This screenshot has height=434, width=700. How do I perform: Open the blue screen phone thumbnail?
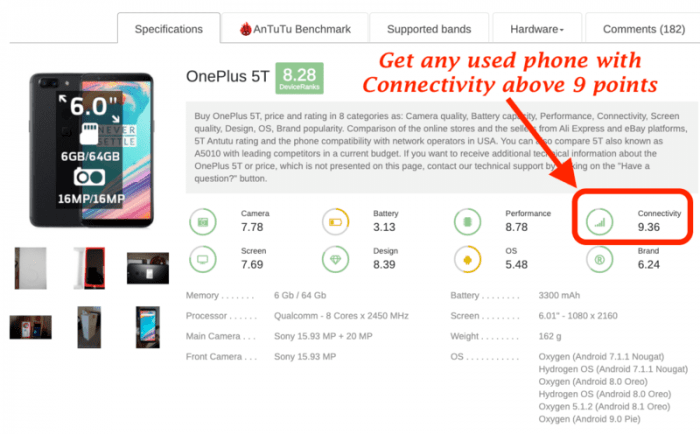pyautogui.click(x=148, y=327)
